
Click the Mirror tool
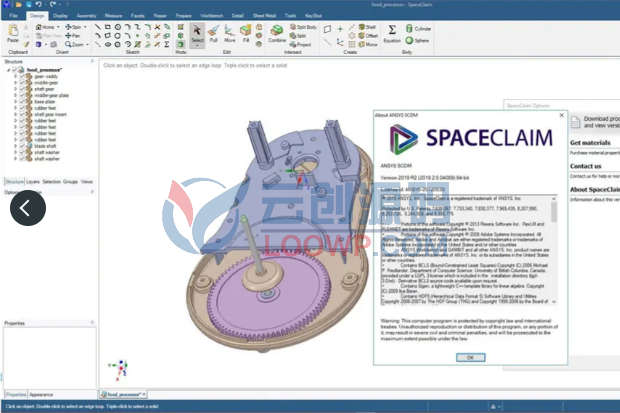[368, 44]
